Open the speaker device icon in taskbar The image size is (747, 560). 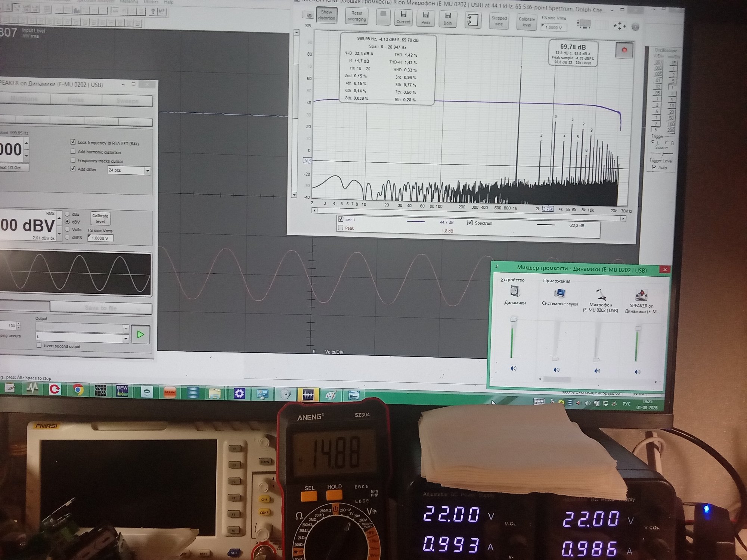click(x=285, y=394)
